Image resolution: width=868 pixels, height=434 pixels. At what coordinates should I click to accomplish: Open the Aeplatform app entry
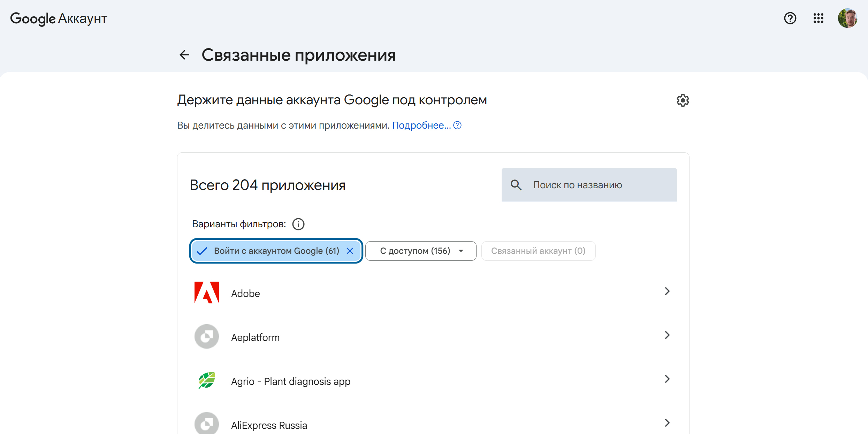(433, 337)
